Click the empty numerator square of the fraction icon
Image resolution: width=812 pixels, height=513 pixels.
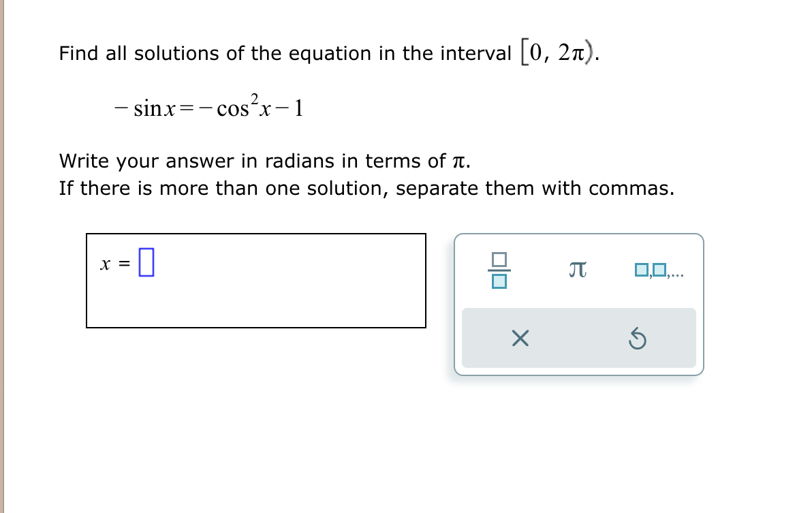pyautogui.click(x=499, y=260)
